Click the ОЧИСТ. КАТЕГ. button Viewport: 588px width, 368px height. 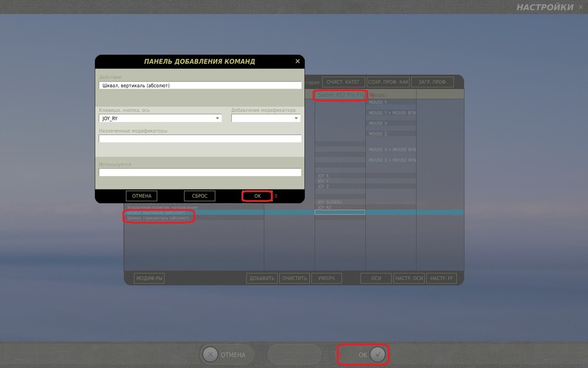[343, 82]
